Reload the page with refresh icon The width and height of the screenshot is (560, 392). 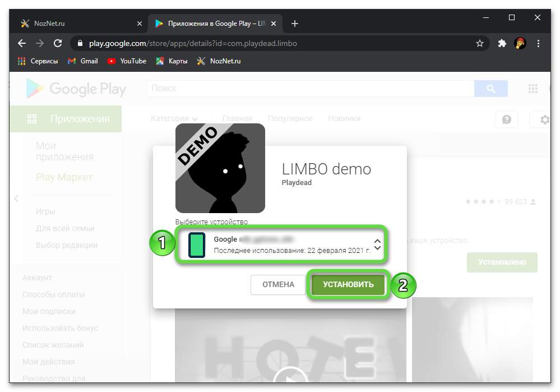click(57, 43)
